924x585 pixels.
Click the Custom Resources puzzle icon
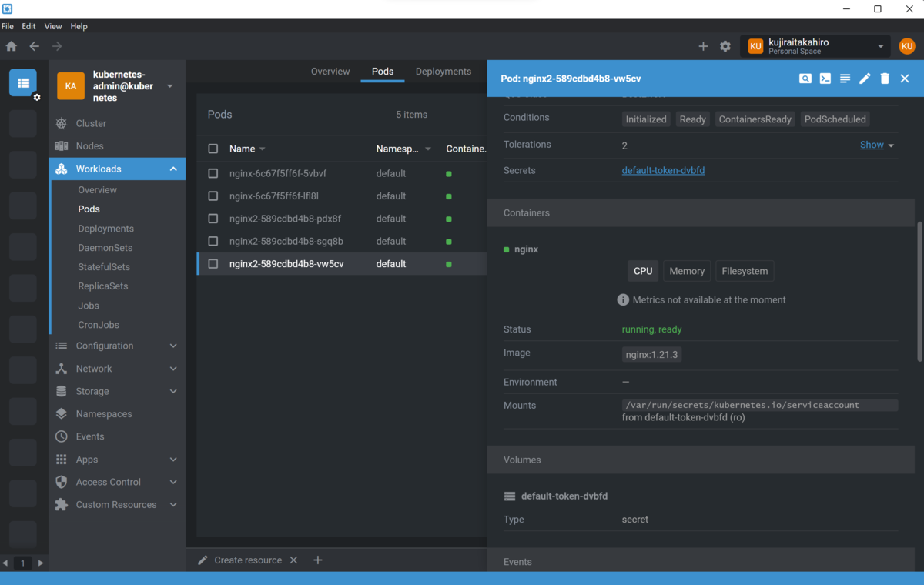tap(62, 504)
